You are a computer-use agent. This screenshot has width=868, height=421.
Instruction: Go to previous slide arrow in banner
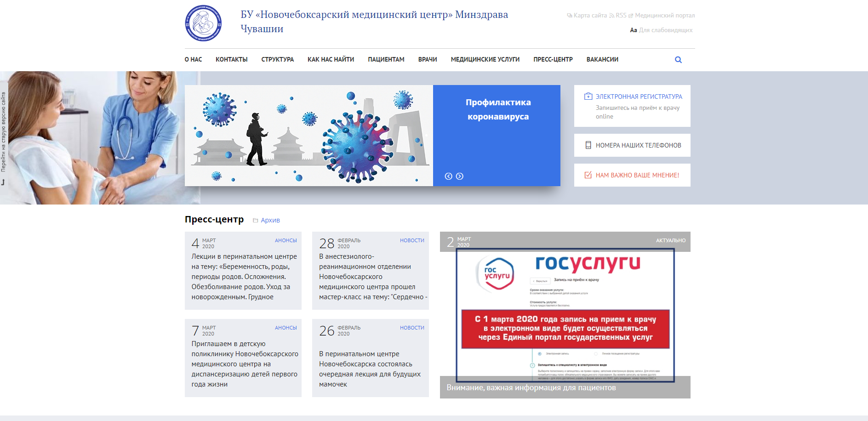tap(448, 176)
